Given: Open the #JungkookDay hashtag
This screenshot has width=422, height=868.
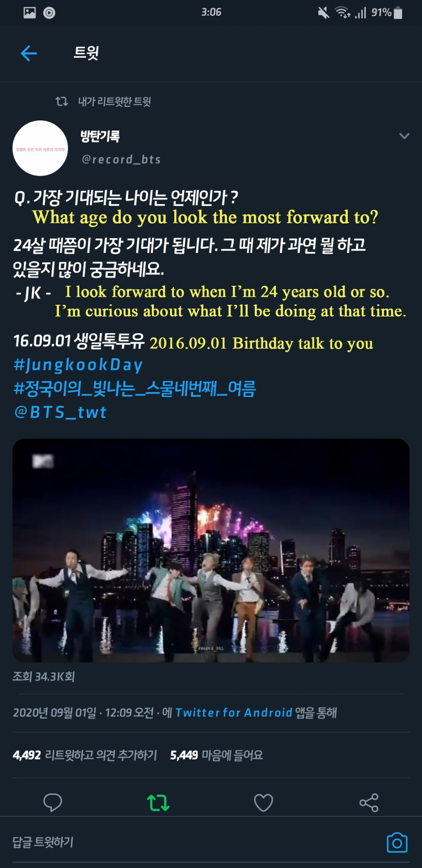Looking at the screenshot, I should click(x=78, y=365).
